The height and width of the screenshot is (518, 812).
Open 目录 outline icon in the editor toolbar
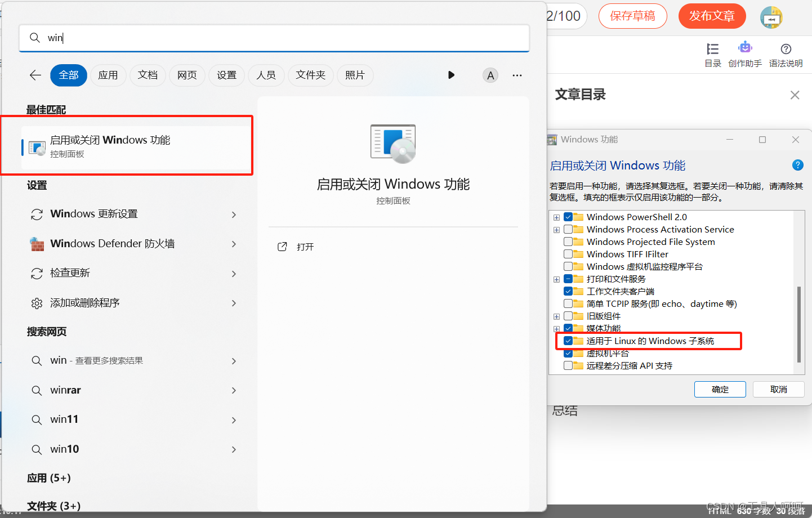[713, 49]
